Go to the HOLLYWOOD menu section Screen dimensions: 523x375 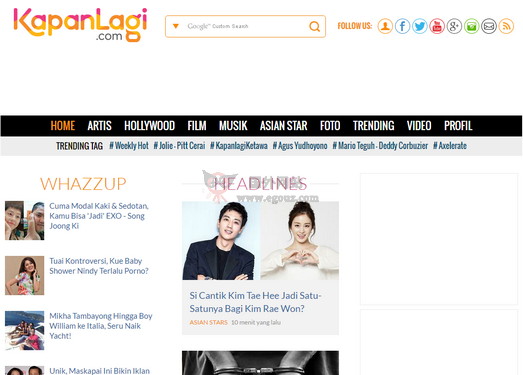click(x=149, y=126)
